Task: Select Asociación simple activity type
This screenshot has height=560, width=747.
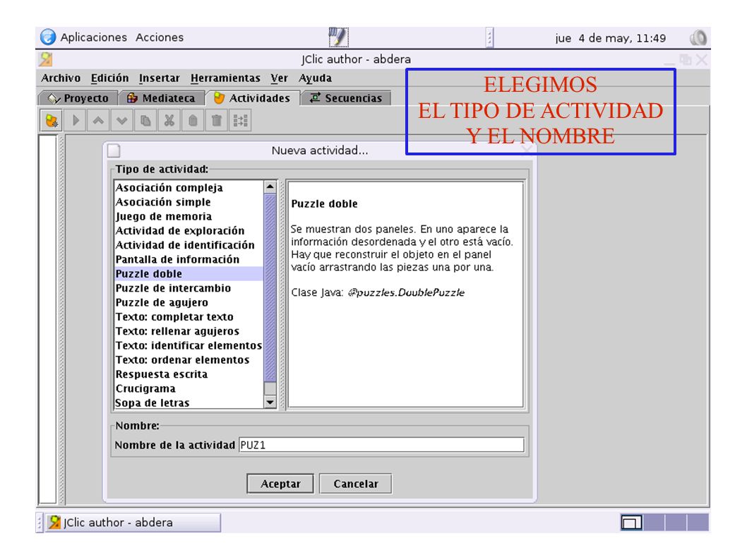Action: [189, 202]
